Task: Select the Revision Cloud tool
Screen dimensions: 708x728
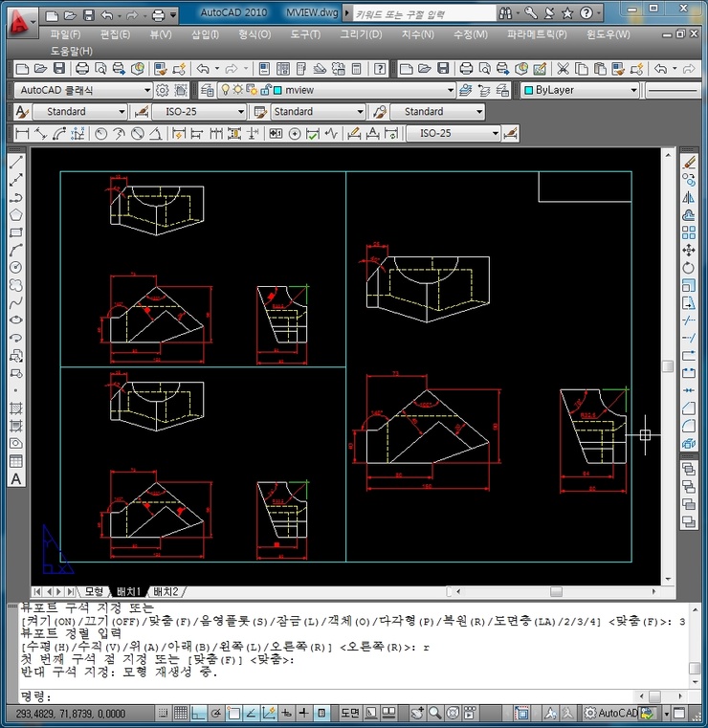Action: (16, 285)
